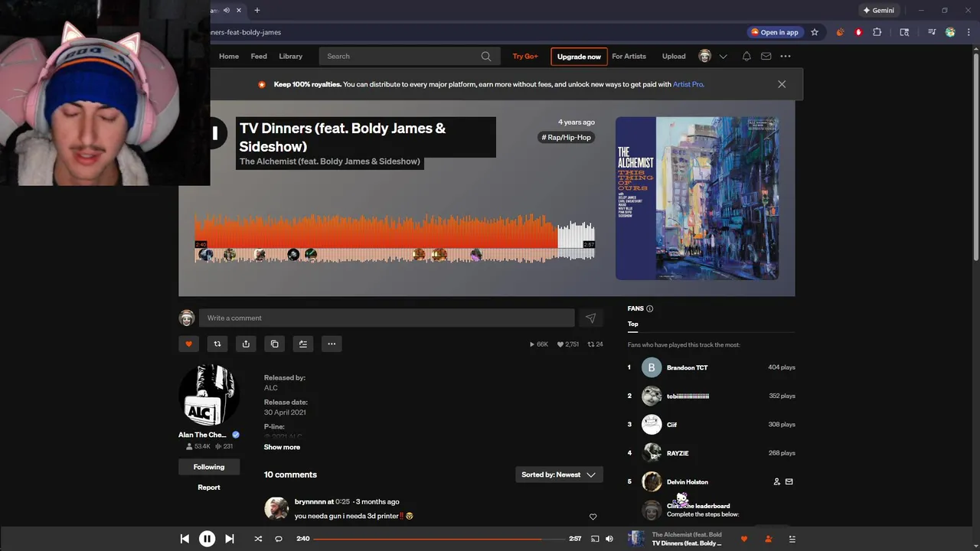Skip to next track in player bar
The width and height of the screenshot is (980, 551).
tap(229, 539)
